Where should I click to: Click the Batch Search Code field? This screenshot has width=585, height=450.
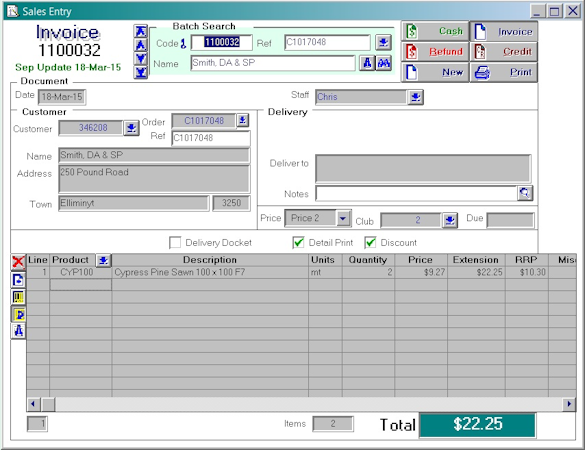click(x=222, y=42)
